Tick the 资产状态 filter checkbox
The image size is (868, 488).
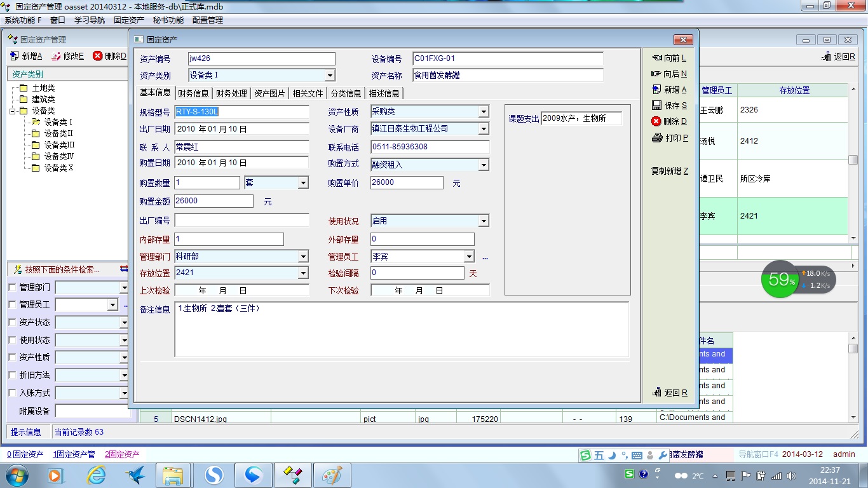(x=13, y=322)
